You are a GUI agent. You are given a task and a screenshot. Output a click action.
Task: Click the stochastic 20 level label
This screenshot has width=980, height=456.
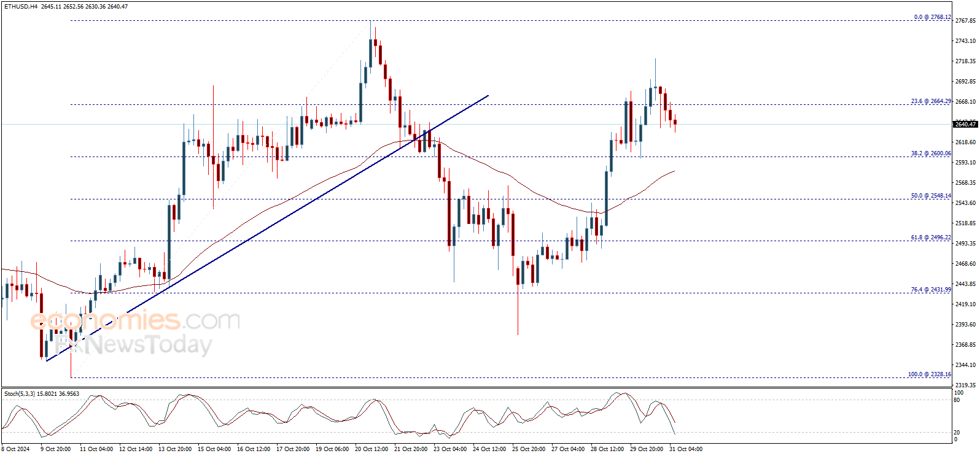[x=957, y=433]
